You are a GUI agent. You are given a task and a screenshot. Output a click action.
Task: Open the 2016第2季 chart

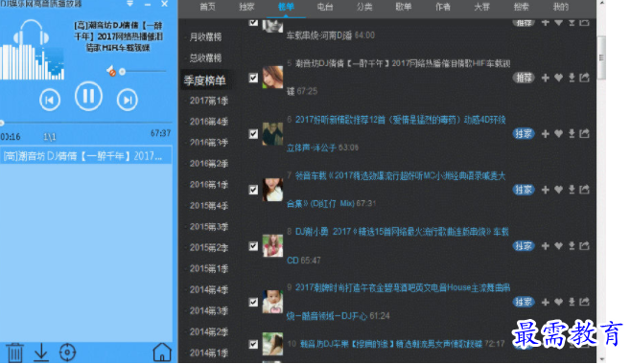click(209, 164)
